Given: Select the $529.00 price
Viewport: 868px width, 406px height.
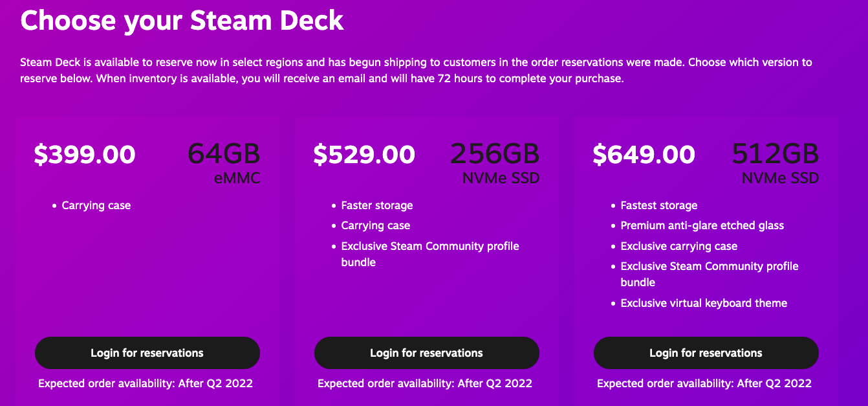Looking at the screenshot, I should coord(364,155).
